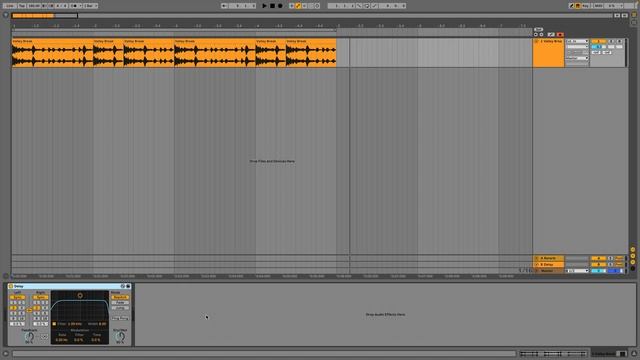Click the browser show/hide triangle at top left
Screen dimensions: 640x360
(5, 15)
